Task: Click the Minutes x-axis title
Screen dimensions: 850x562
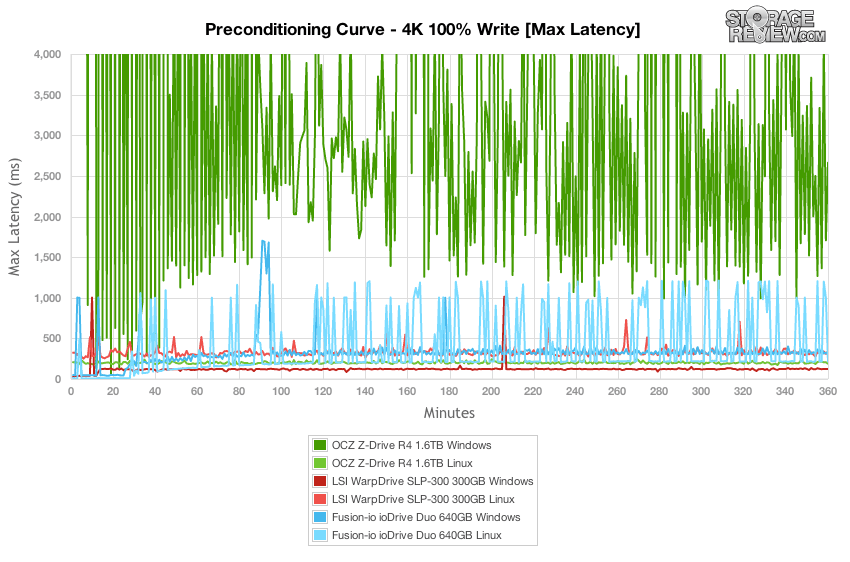Action: point(449,413)
